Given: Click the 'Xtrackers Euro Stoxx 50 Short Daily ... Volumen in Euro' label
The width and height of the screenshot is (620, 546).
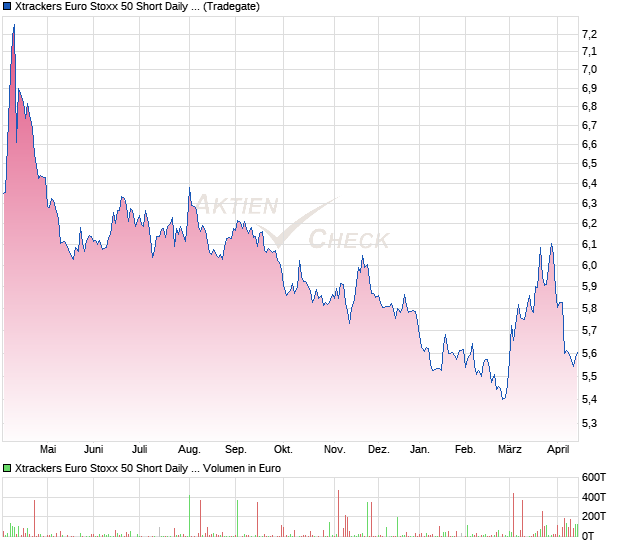Looking at the screenshot, I should [148, 469].
